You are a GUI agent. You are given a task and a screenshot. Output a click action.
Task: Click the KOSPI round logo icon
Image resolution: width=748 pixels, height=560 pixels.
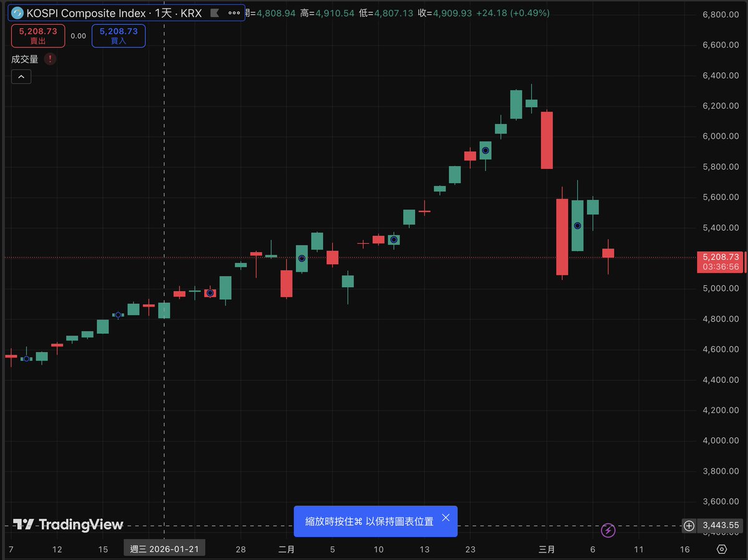point(17,12)
